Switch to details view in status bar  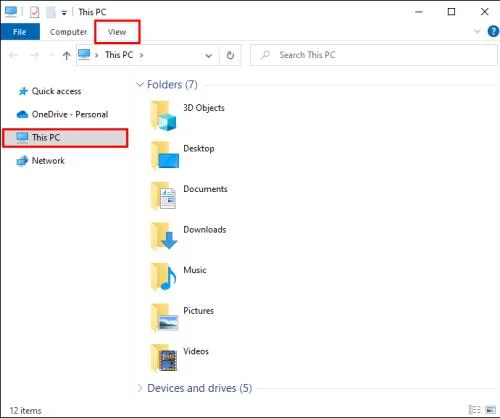click(474, 409)
